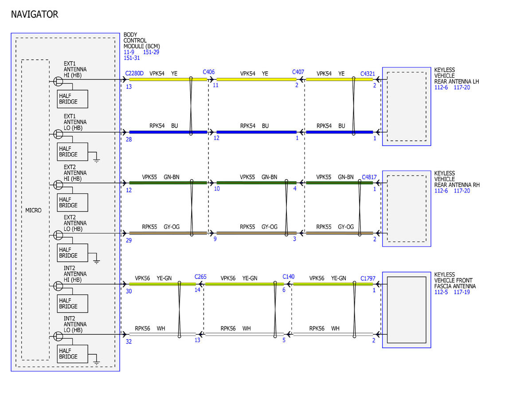Viewport: 532px width, 411px height.
Task: Open connector link C407
Action: (x=298, y=71)
